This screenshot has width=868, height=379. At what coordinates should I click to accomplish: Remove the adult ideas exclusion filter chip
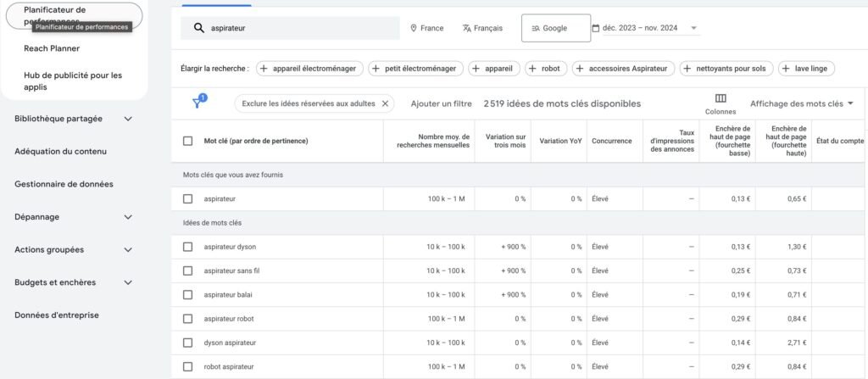click(386, 103)
